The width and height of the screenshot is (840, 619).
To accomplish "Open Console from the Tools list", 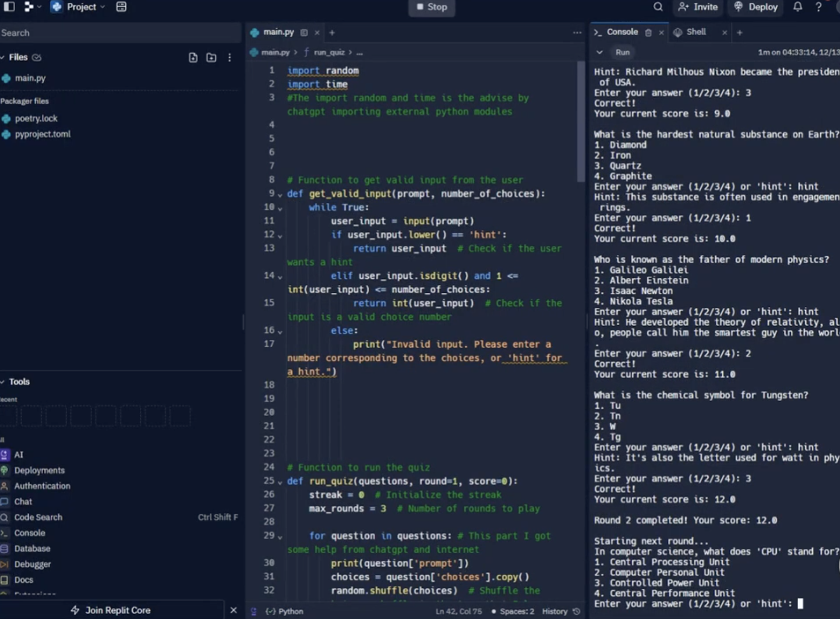I will click(x=30, y=532).
